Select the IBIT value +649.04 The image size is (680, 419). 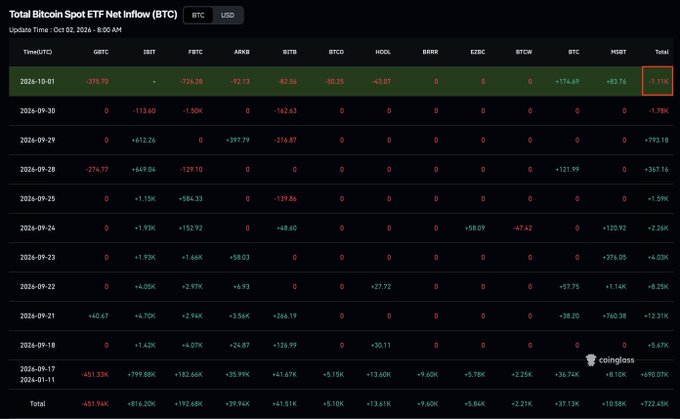[x=143, y=170]
